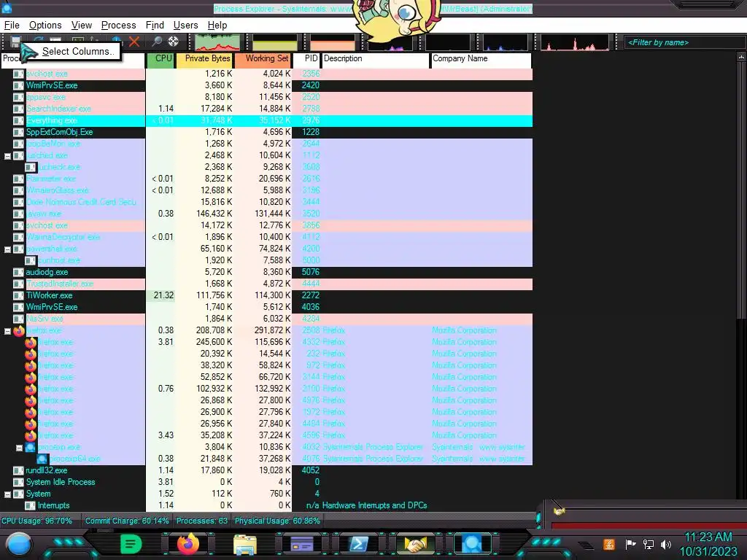Click the volume tray icon

coord(666,544)
